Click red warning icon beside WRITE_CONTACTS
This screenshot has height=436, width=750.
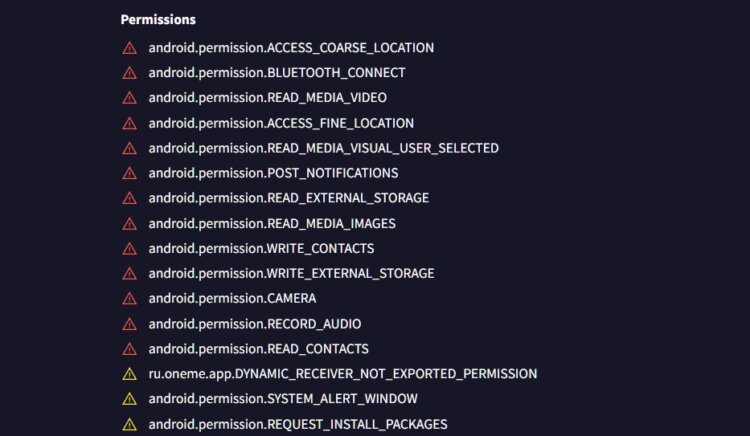129,248
